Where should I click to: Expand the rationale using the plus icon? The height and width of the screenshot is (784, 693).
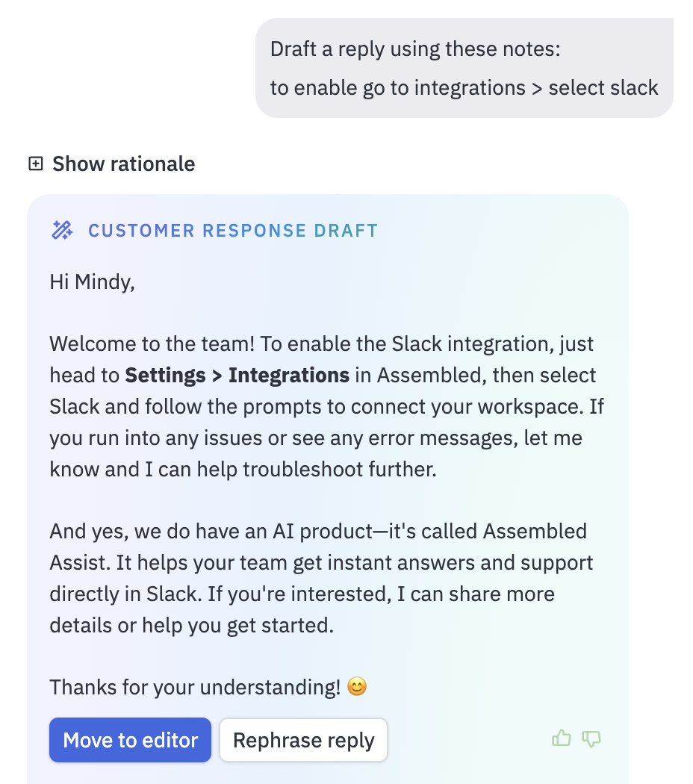tap(36, 164)
